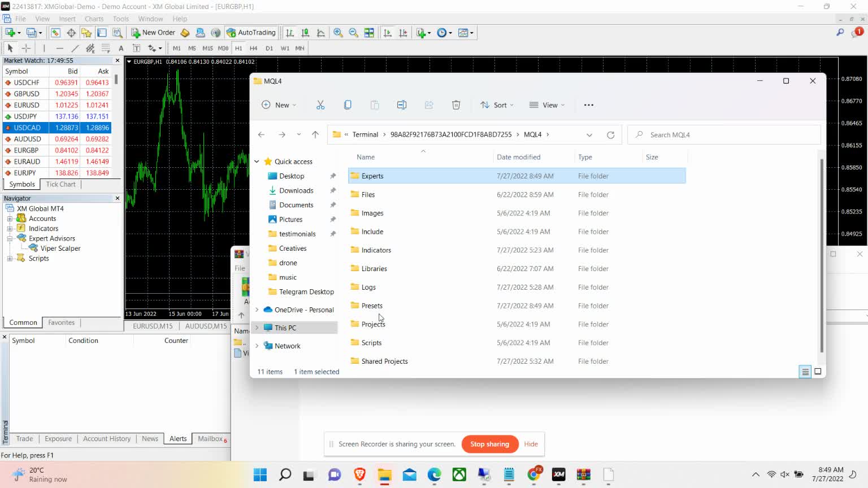Zoom in on the chart

click(x=338, y=32)
